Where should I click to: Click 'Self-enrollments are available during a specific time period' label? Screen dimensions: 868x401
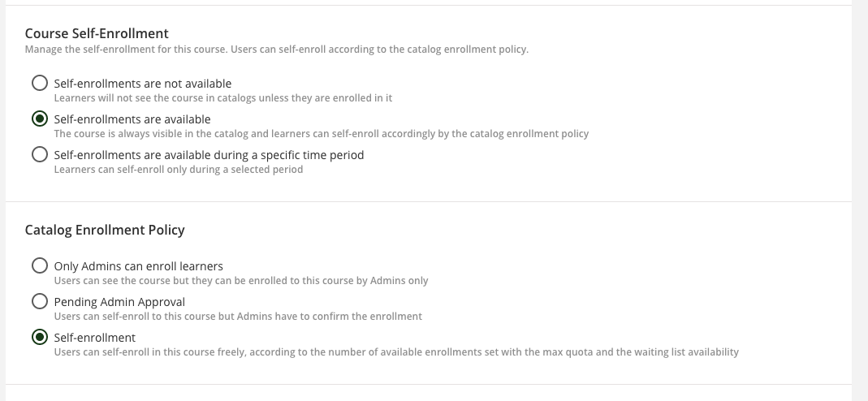click(209, 154)
